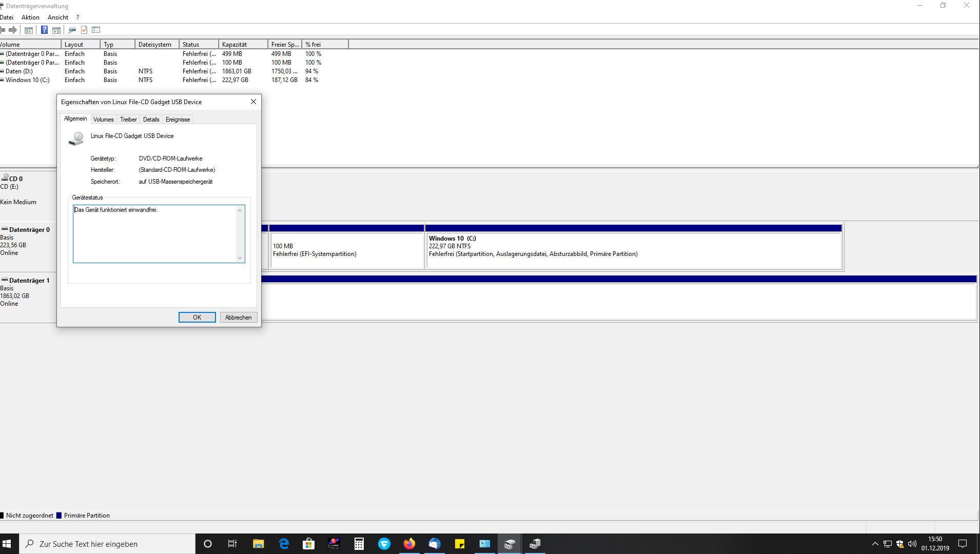Open the ? help menu

click(77, 17)
